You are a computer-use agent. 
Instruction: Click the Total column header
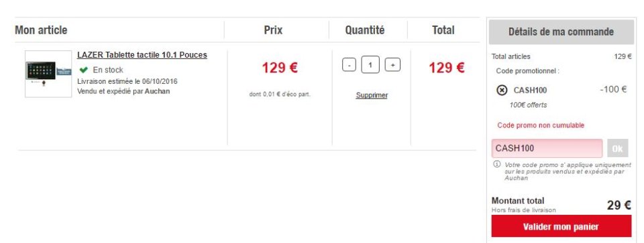(443, 30)
